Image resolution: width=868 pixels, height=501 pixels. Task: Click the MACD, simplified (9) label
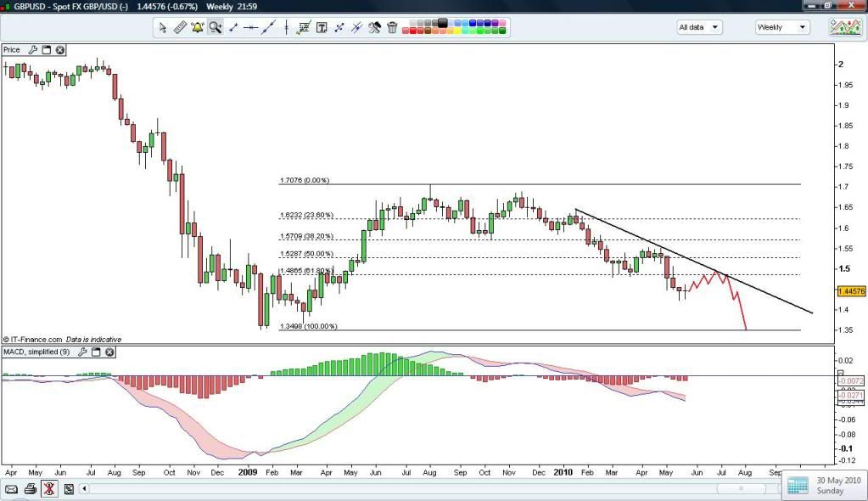(x=36, y=352)
